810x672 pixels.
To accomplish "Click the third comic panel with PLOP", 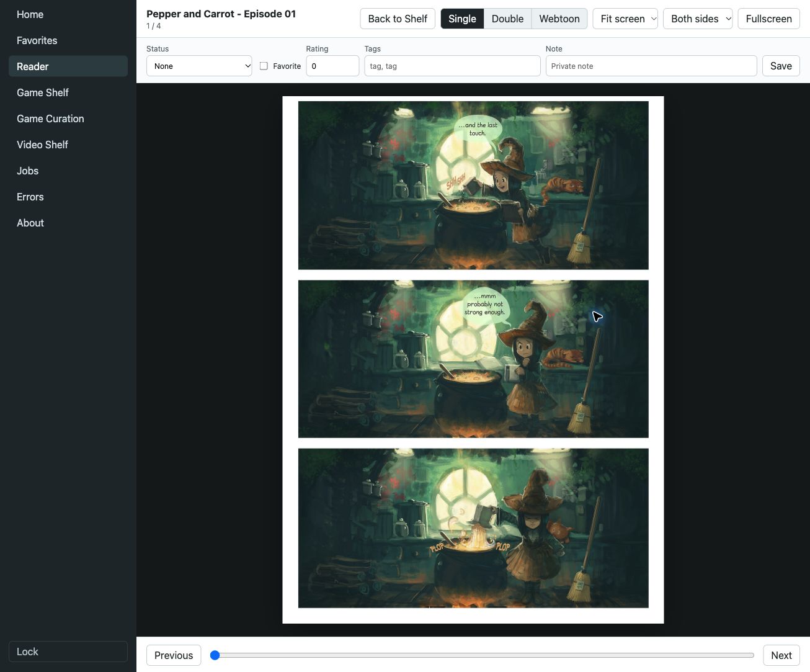I will pos(473,528).
